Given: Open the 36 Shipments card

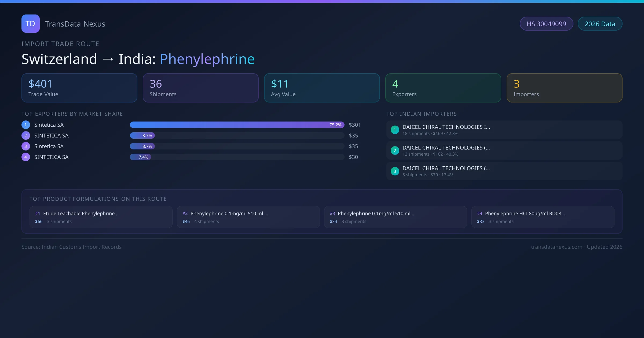Looking at the screenshot, I should coord(200,88).
